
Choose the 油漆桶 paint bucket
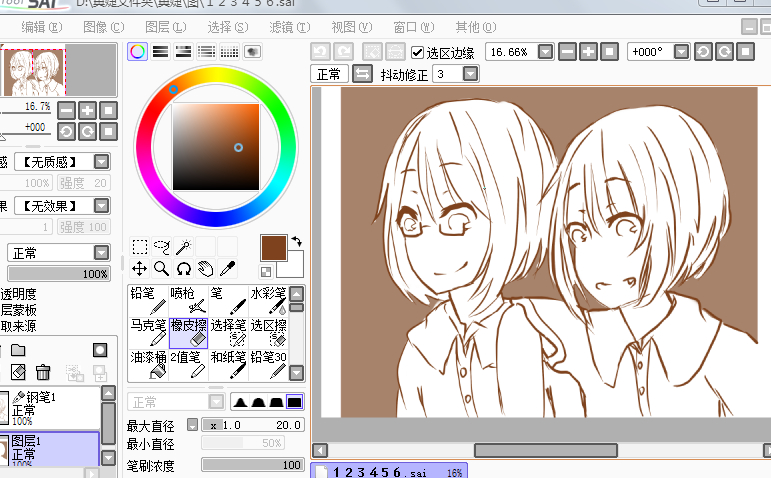coord(148,364)
